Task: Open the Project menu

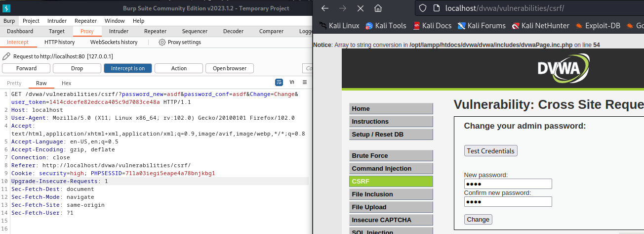Action: [x=31, y=21]
